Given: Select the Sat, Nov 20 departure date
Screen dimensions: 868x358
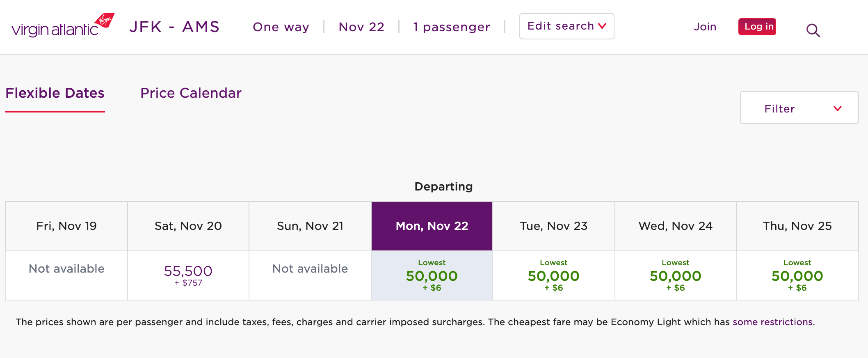Looking at the screenshot, I should point(188,226).
